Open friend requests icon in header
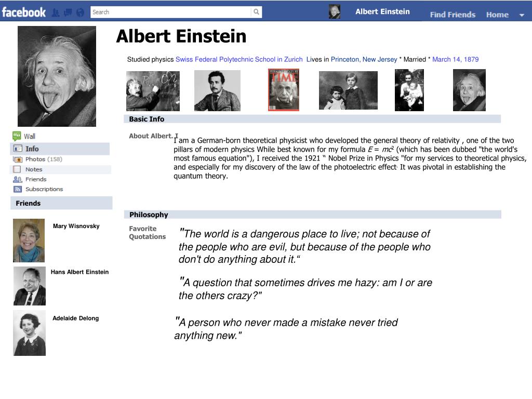This screenshot has height=399, width=532. [x=56, y=13]
